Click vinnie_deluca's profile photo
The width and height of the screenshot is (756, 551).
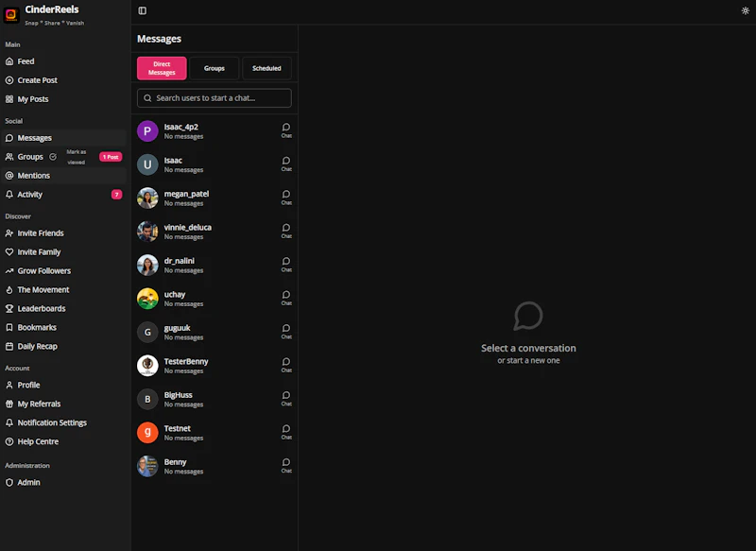click(x=147, y=232)
